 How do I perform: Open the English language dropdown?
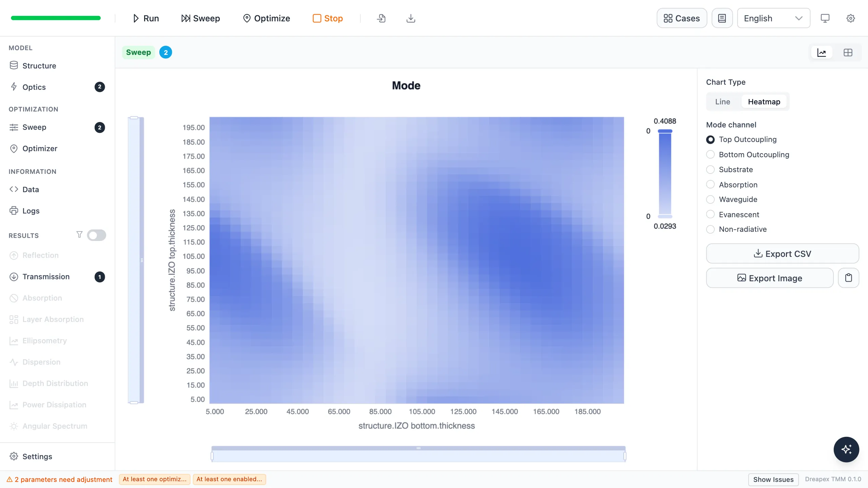point(773,18)
